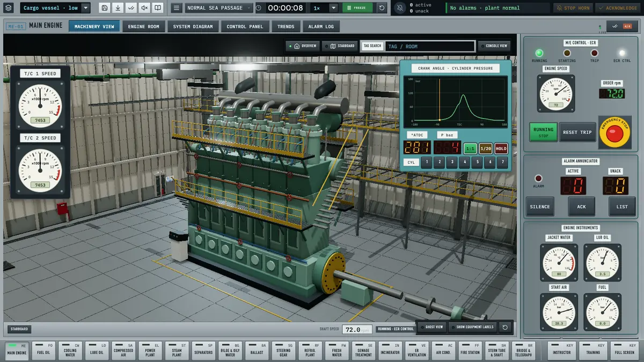Click the layers stack icon at top-left
Image resolution: width=644 pixels, height=362 pixels.
[x=8, y=8]
